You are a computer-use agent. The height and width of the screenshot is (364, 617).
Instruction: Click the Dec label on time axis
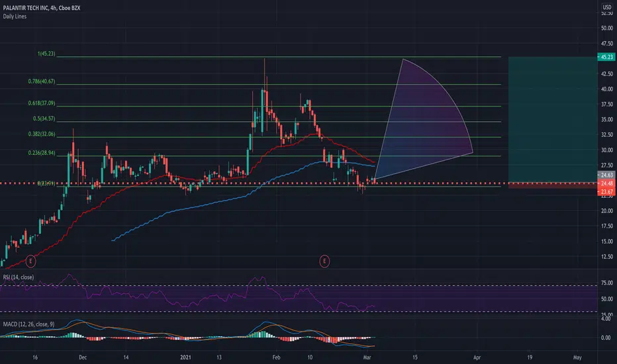pyautogui.click(x=83, y=357)
